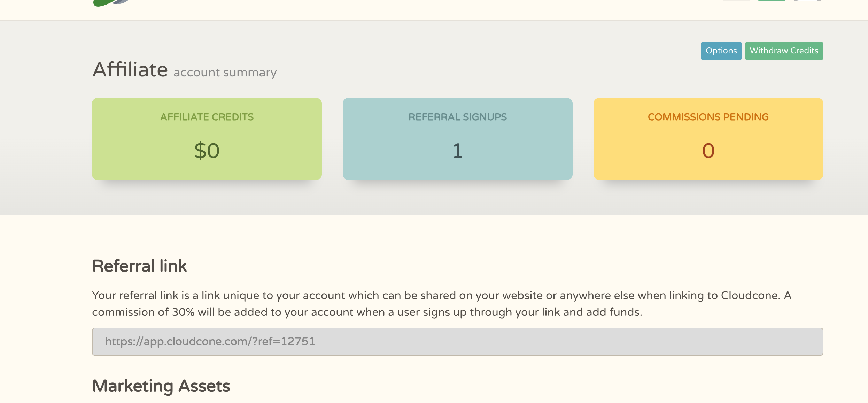Viewport: 868px width, 403px height.
Task: Open the Options button
Action: point(721,51)
